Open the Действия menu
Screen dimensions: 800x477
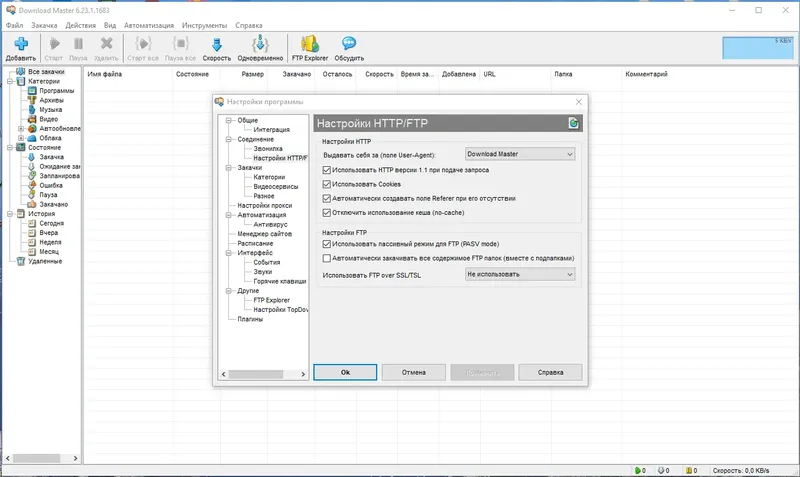coord(80,25)
